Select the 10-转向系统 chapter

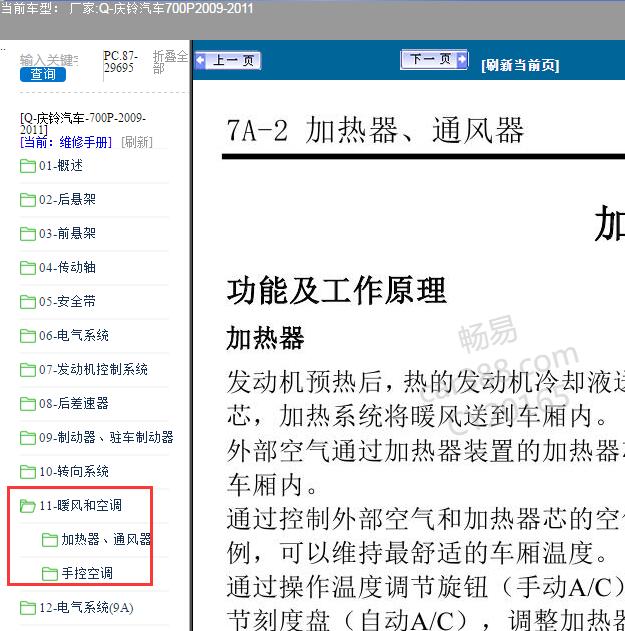74,471
